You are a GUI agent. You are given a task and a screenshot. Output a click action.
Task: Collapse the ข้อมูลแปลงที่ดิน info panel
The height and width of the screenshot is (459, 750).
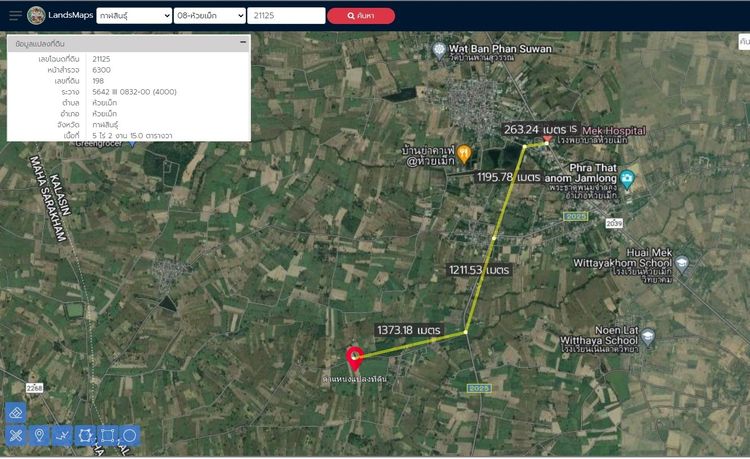(x=243, y=43)
